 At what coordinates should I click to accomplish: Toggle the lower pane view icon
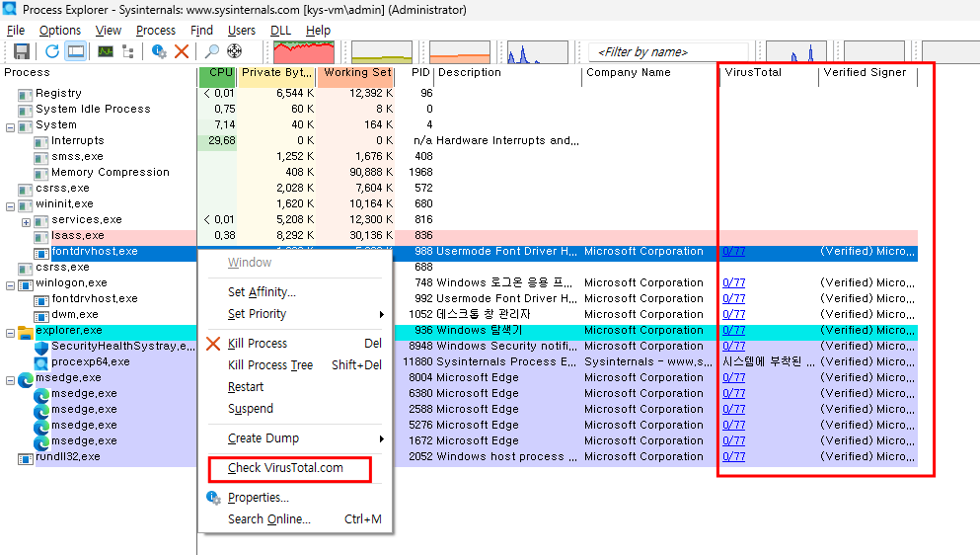[x=76, y=51]
